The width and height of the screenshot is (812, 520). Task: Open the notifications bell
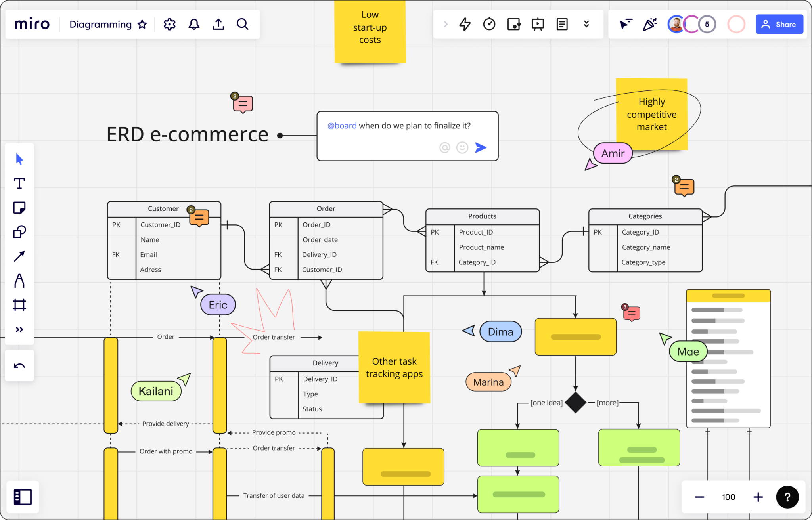coord(194,24)
